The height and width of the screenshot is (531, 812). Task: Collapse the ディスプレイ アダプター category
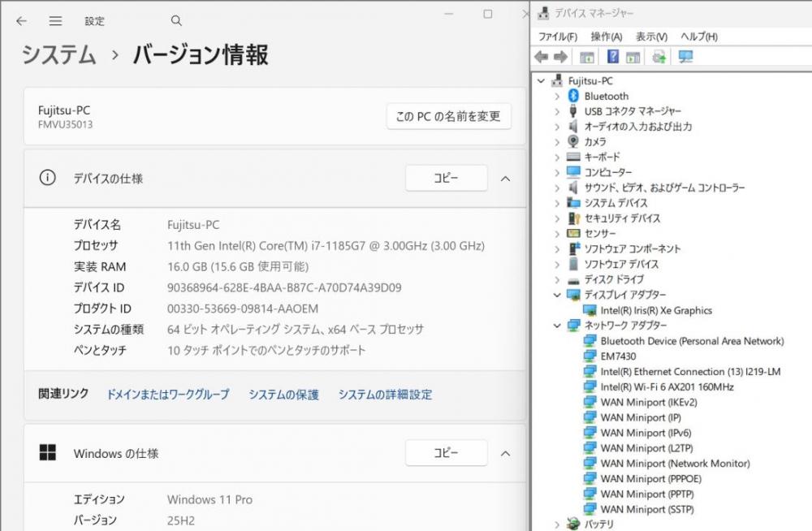point(557,295)
